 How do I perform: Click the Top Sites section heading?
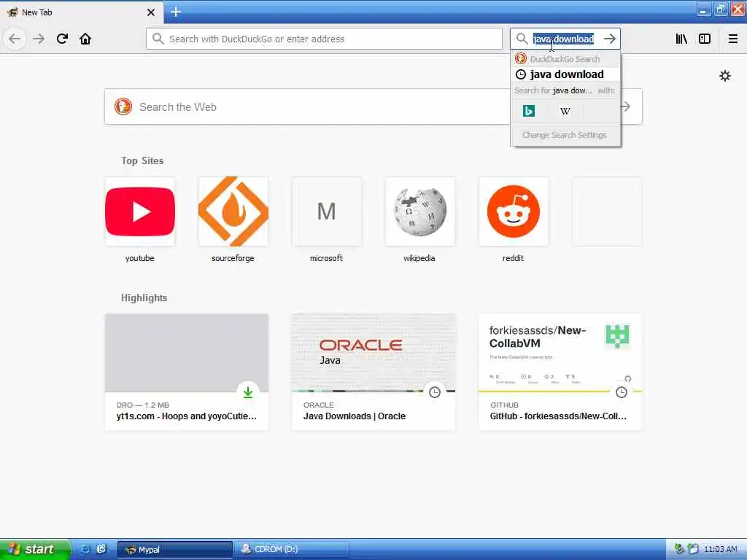[x=142, y=161]
